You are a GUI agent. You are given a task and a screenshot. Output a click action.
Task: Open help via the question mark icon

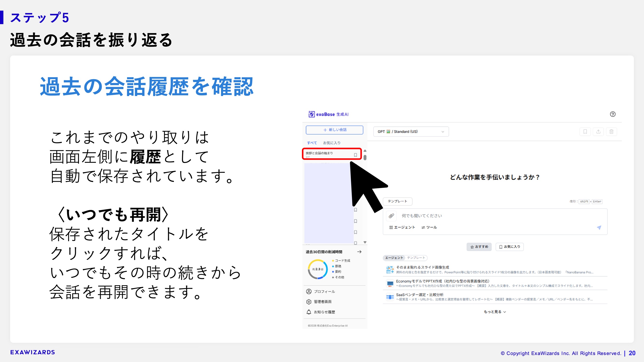coord(613,114)
